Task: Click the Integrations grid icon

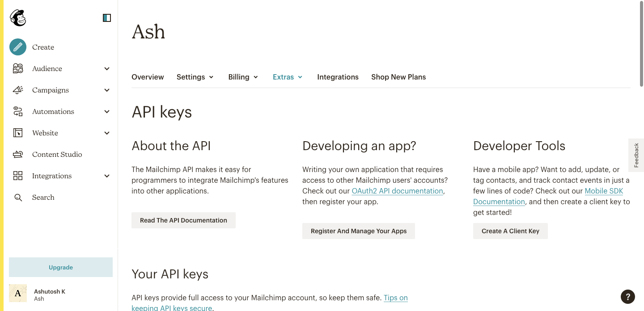Action: [x=18, y=176]
